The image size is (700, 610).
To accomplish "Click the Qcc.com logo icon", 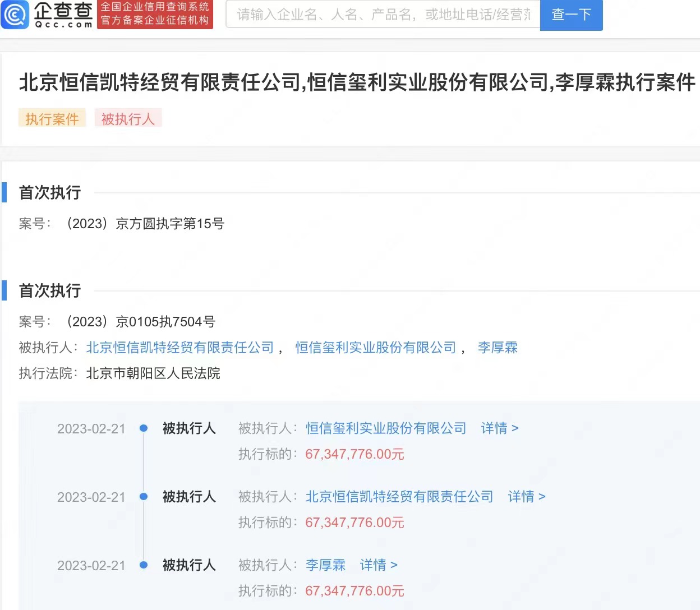I will pos(15,15).
